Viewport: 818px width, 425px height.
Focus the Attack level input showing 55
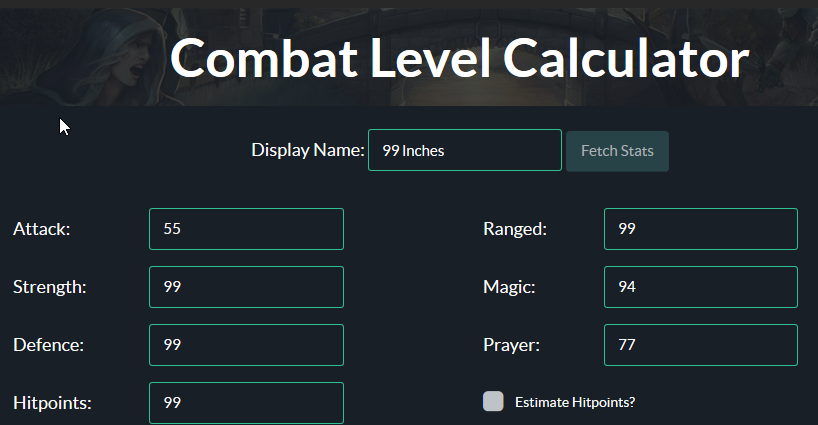coord(246,229)
